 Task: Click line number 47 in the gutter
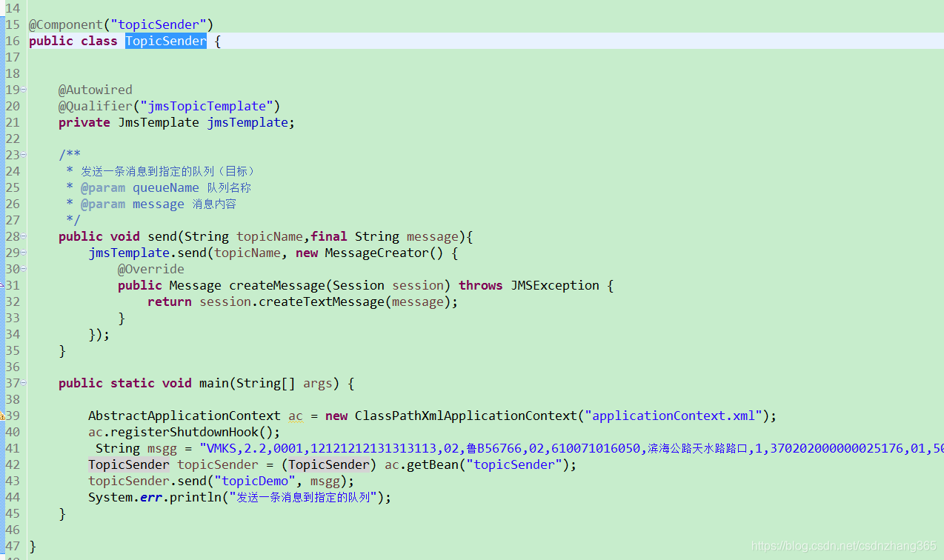tap(13, 546)
